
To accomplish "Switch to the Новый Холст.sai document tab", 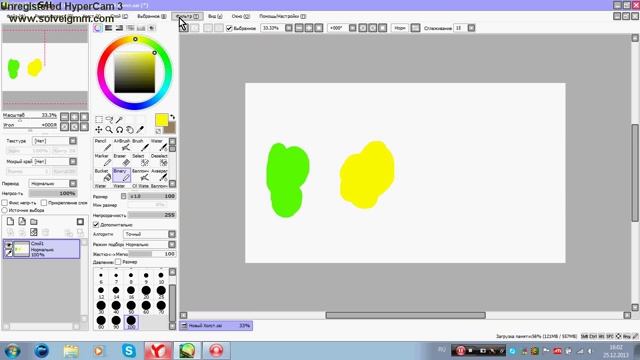I will click(x=216, y=326).
